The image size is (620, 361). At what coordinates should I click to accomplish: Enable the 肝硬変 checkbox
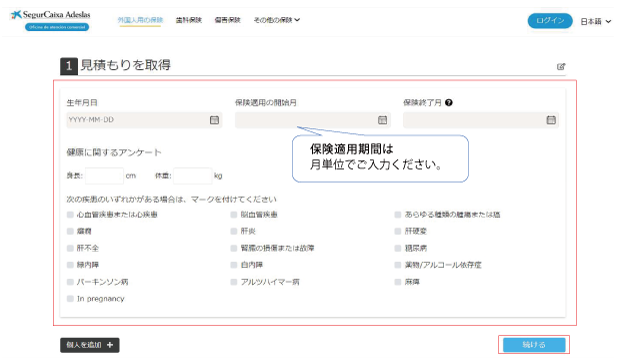[x=398, y=231]
